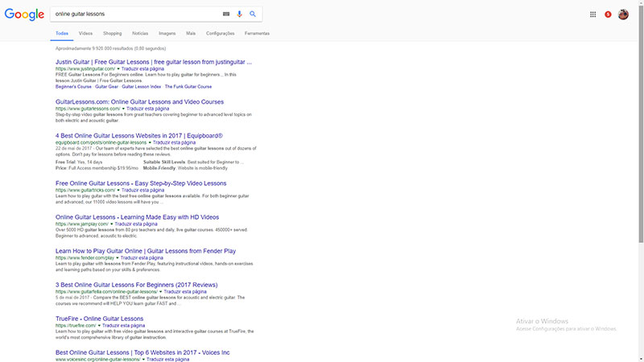Click the https://www.jamplay.com/ URL text

pyautogui.click(x=82, y=224)
